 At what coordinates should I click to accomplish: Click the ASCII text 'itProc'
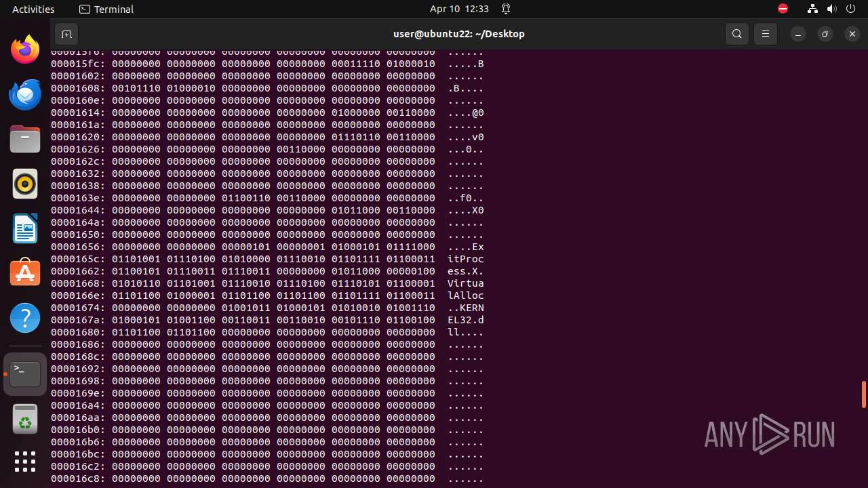465,259
